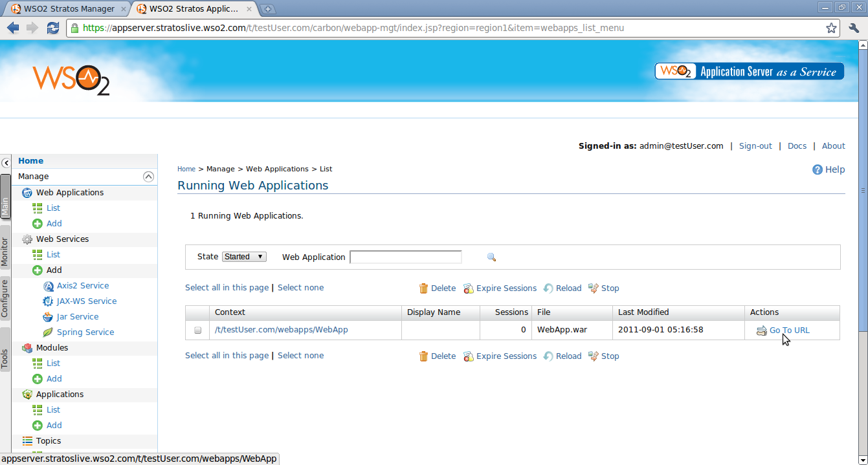Click the WebApp.war file cell
The height and width of the screenshot is (465, 868).
coord(572,330)
